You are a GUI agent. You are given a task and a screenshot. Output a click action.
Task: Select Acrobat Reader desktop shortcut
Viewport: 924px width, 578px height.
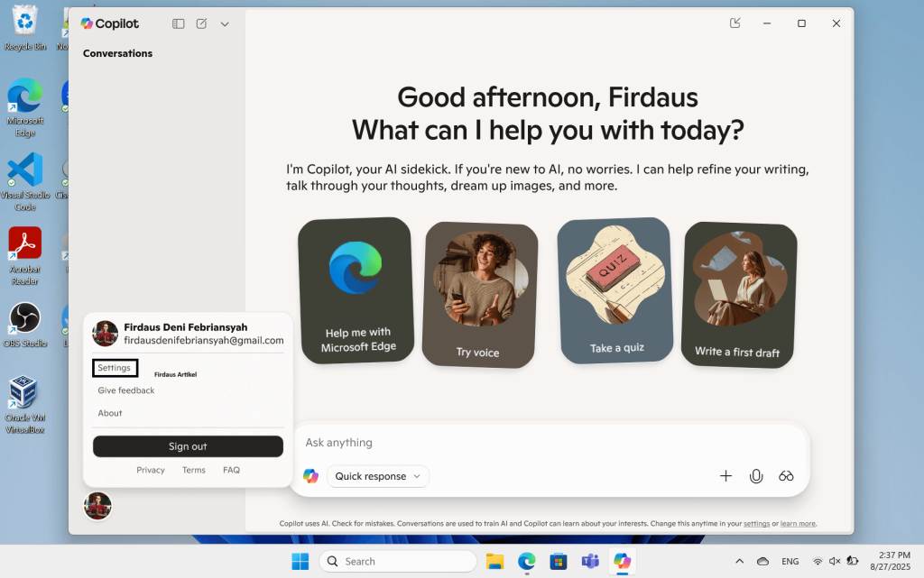24,256
